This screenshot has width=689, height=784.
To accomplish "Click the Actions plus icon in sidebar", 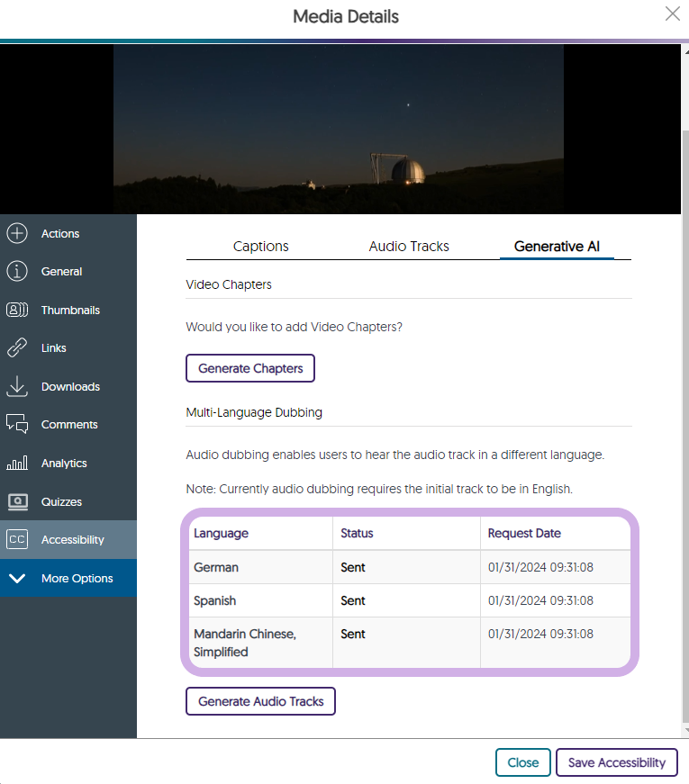I will [x=17, y=234].
